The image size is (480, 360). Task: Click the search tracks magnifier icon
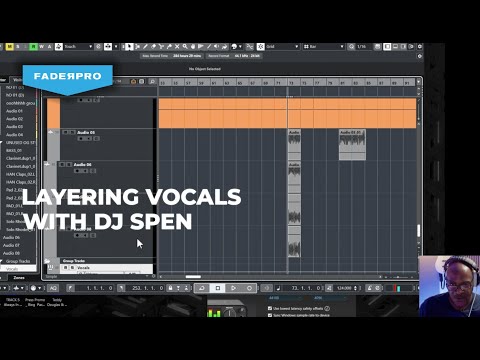point(152,81)
